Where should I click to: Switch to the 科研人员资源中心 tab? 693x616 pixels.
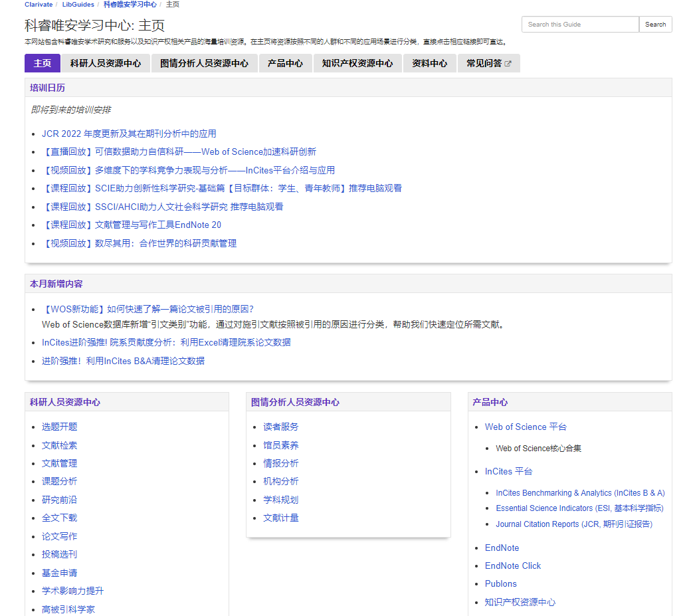click(x=106, y=64)
